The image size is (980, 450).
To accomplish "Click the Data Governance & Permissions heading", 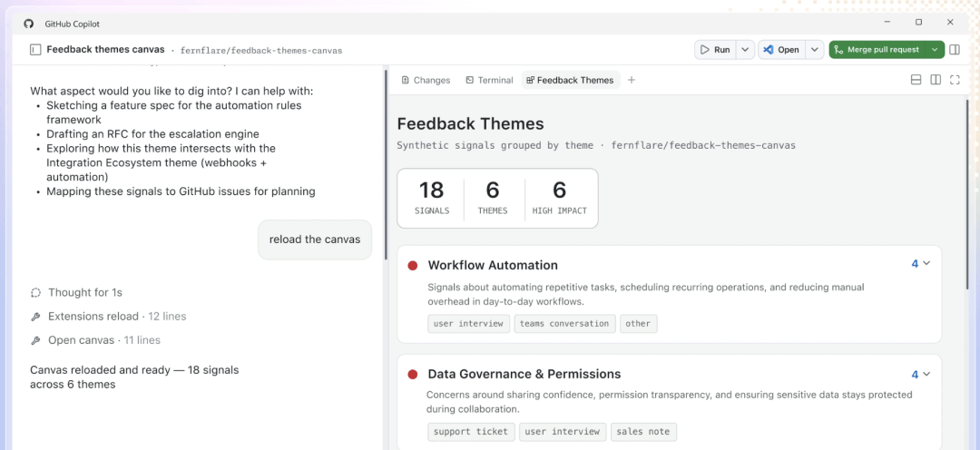I will tap(524, 374).
